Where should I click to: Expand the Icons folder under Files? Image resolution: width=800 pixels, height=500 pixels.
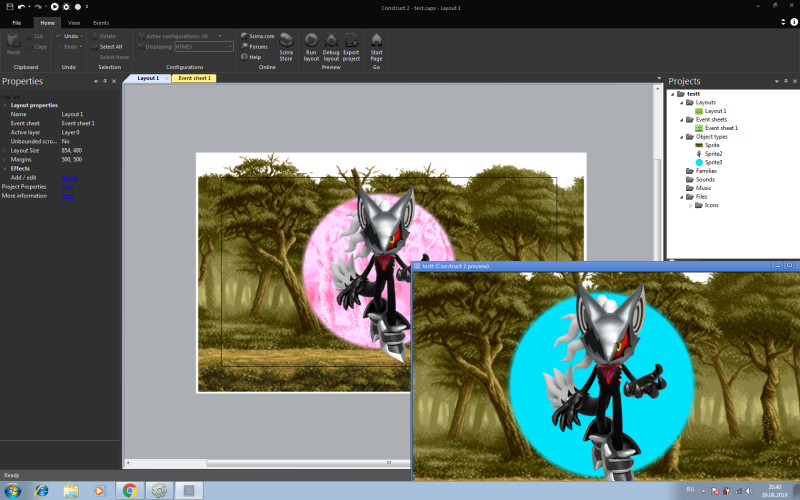[690, 205]
